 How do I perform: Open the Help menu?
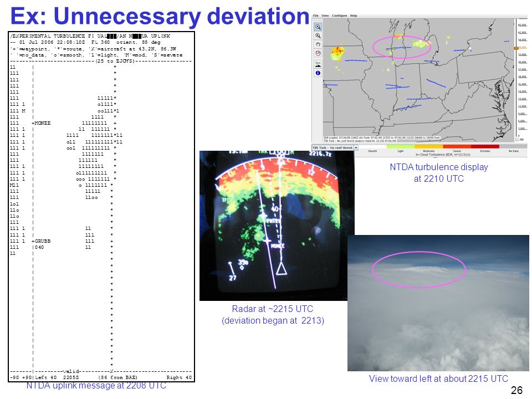[354, 16]
